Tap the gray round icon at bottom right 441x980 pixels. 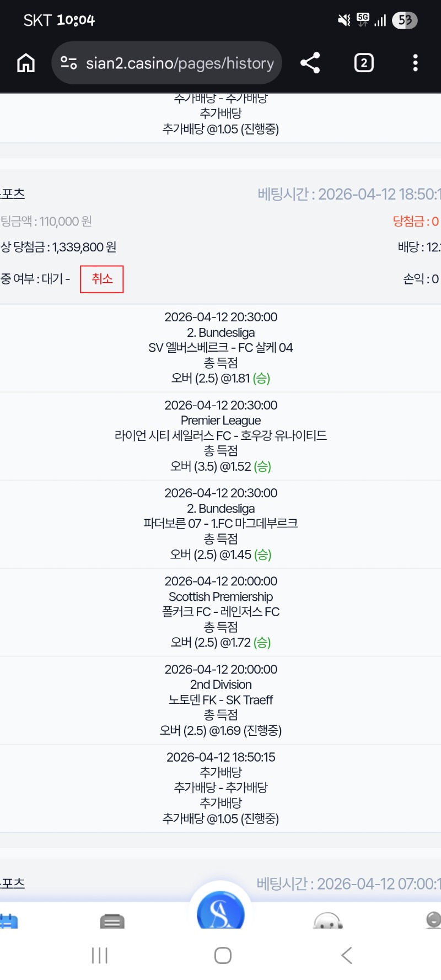coord(433,919)
